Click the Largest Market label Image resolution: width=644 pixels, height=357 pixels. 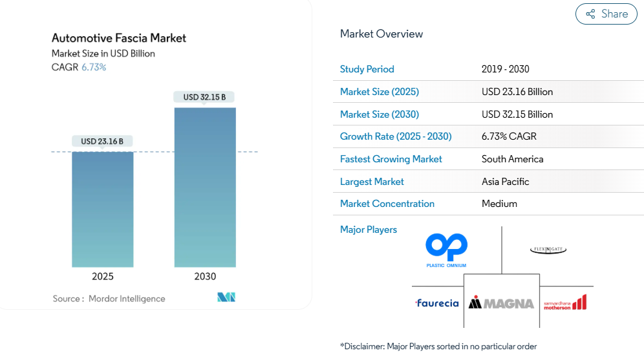point(372,182)
